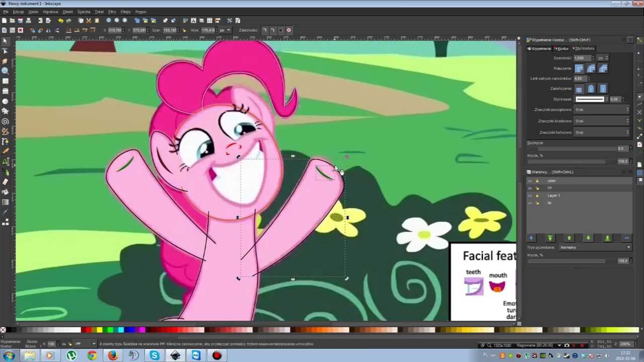This screenshot has height=362, width=644.
Task: Select the Calligraphy tool
Action: pyautogui.click(x=5, y=151)
